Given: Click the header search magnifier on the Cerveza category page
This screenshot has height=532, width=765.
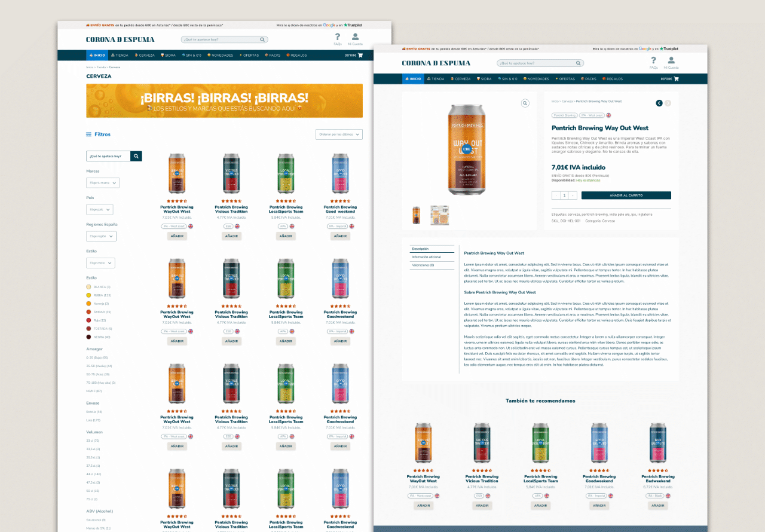Looking at the screenshot, I should pyautogui.click(x=262, y=39).
